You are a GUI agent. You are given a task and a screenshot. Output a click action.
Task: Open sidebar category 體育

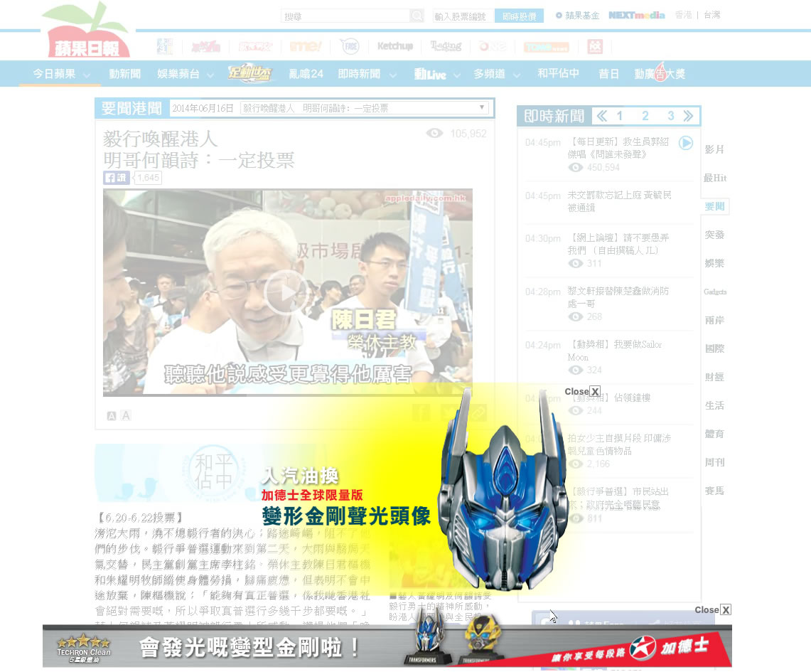714,434
